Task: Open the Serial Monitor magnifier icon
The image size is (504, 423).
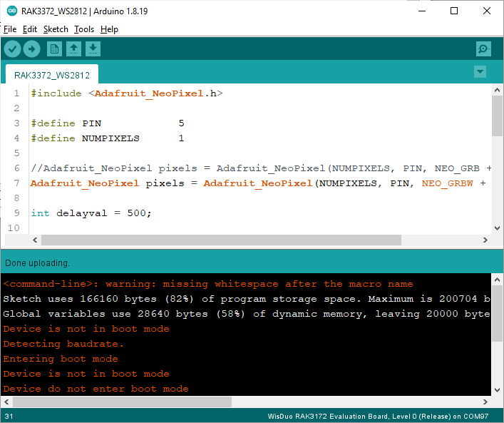Action: (484, 49)
